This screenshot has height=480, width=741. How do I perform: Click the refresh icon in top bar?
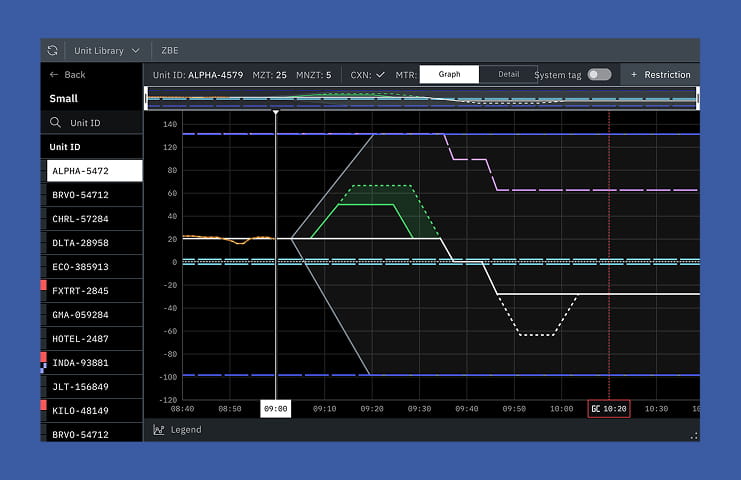click(53, 50)
